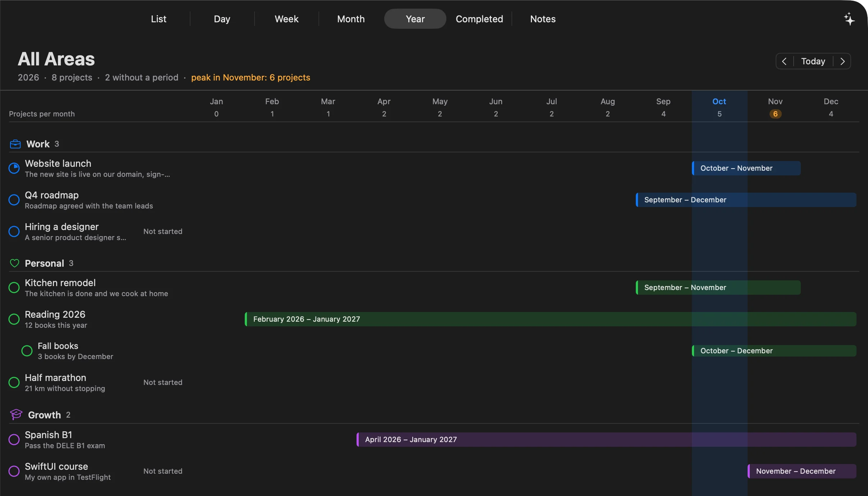This screenshot has width=868, height=496.
Task: Collapse the Growth area section
Action: [x=45, y=415]
